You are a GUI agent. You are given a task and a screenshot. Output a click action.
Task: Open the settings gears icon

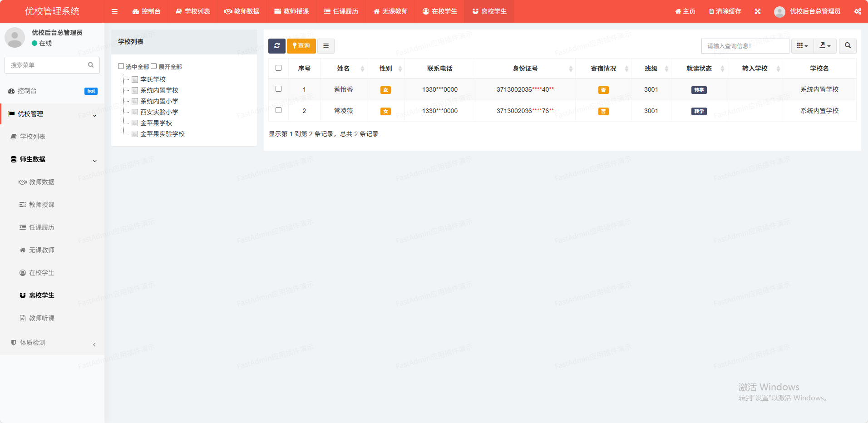[857, 11]
